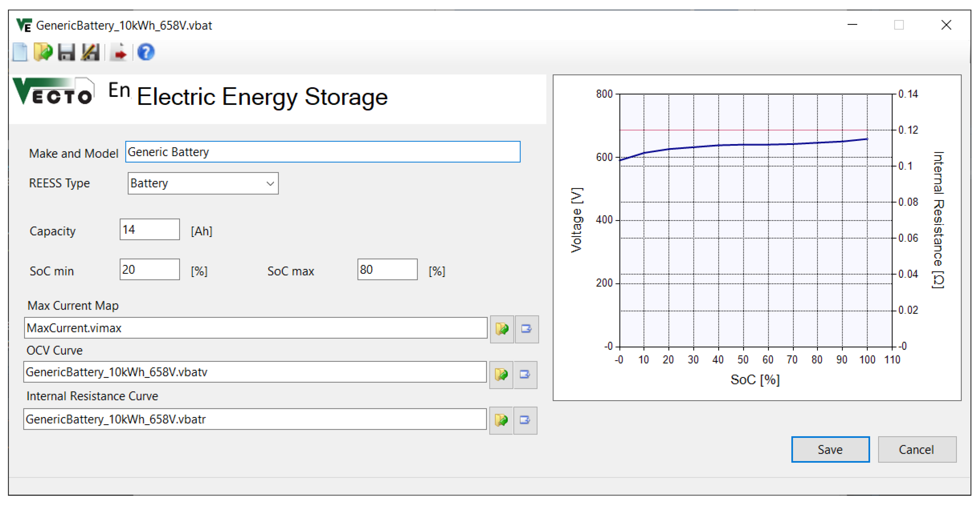This screenshot has width=980, height=506.
Task: Use the Save As toolbar icon
Action: click(91, 53)
